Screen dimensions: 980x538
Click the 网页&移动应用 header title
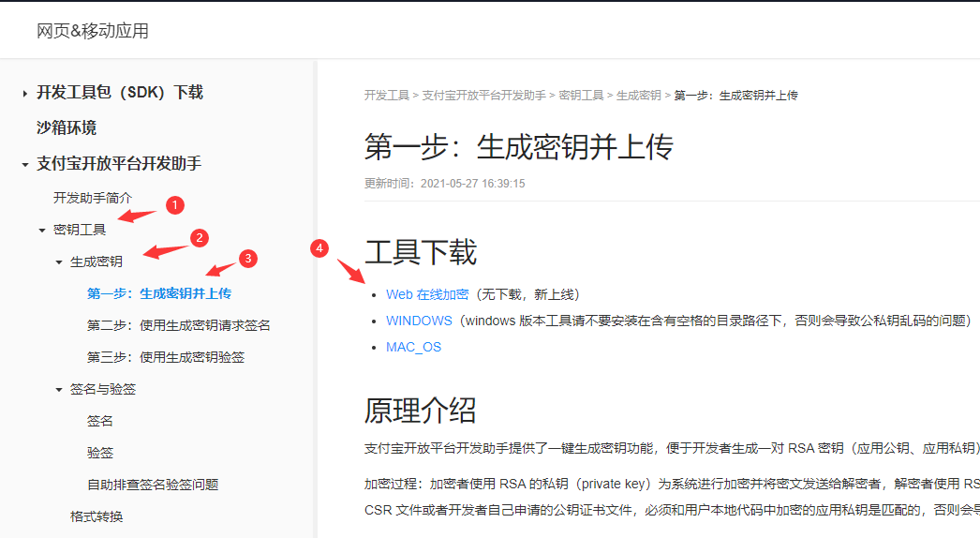pos(93,31)
